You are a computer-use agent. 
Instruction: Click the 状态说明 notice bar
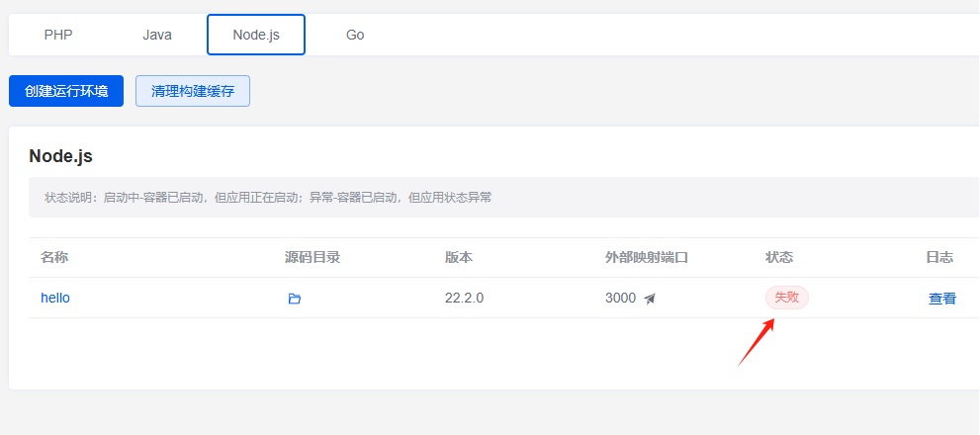503,198
